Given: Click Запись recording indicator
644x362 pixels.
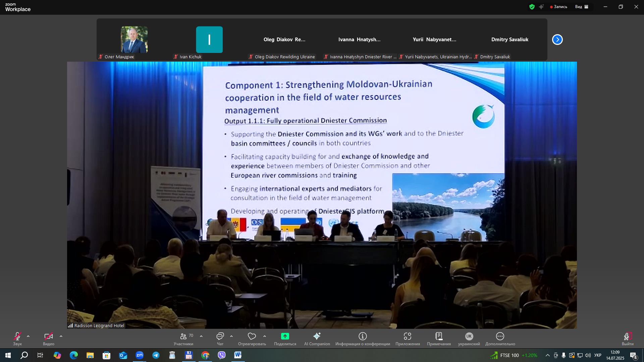Looking at the screenshot, I should pos(558,7).
